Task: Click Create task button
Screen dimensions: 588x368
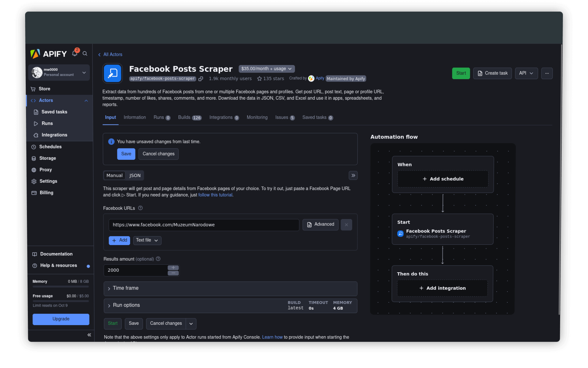Action: 492,73
